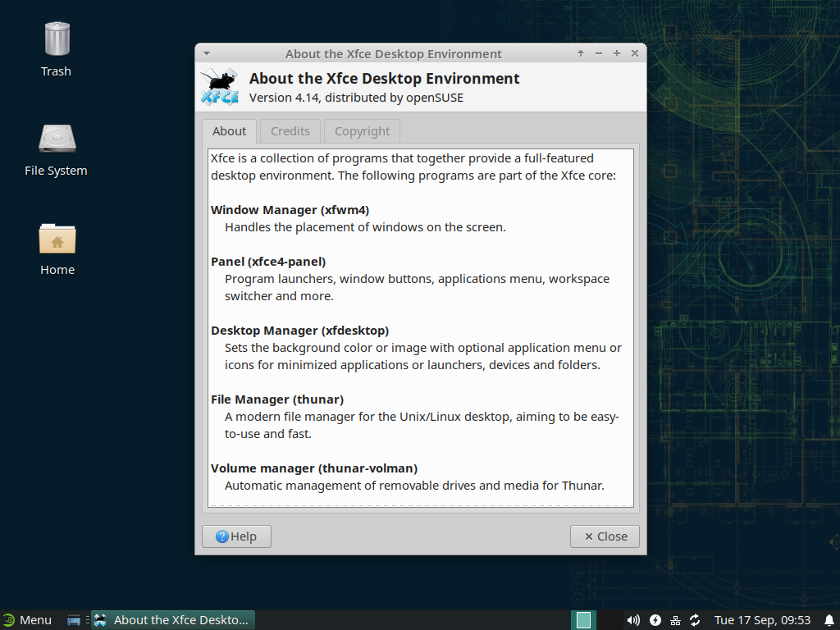The image size is (840, 630).
Task: Toggle the window shade arrow on the titlebar
Action: 581,53
